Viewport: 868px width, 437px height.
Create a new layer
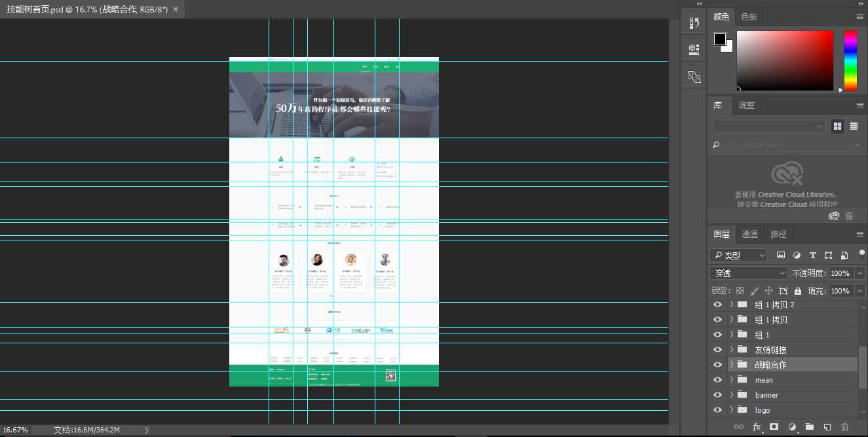827,427
